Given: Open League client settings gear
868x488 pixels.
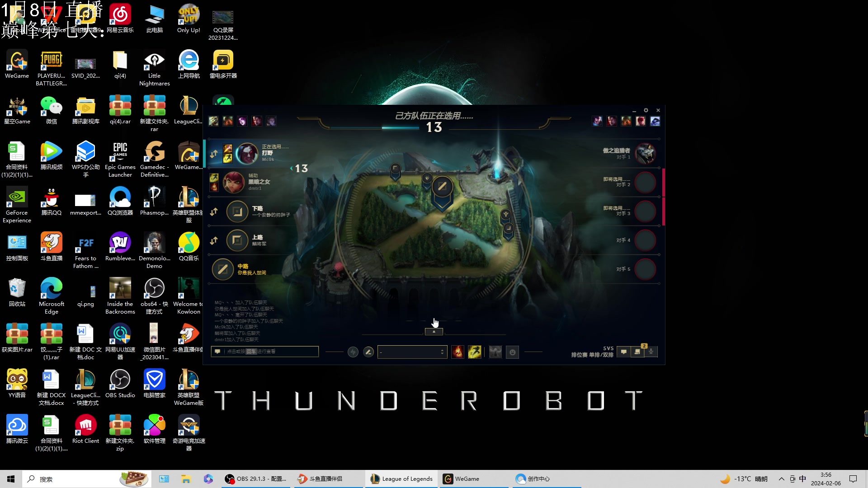Looking at the screenshot, I should (646, 110).
